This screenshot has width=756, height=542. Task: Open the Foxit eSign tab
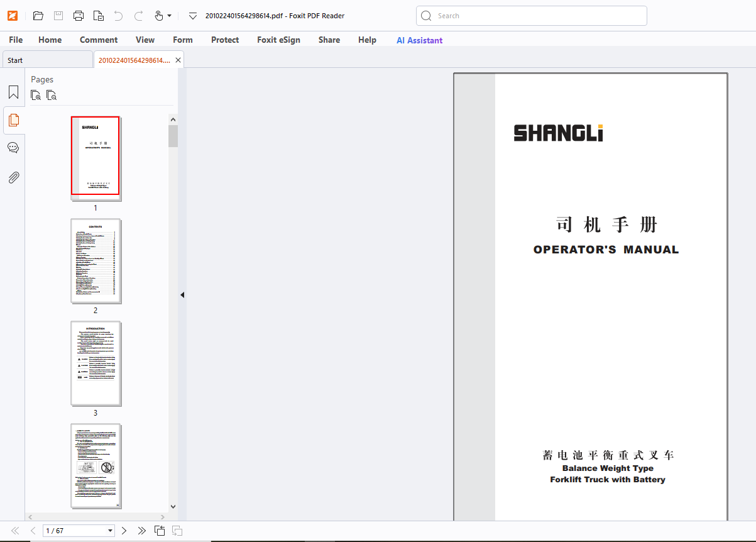(278, 40)
